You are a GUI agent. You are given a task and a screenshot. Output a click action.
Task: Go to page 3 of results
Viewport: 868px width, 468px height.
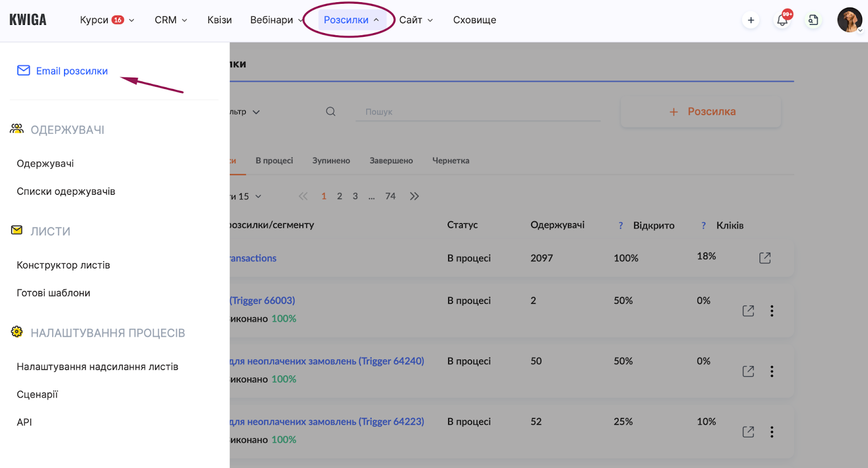(x=355, y=196)
